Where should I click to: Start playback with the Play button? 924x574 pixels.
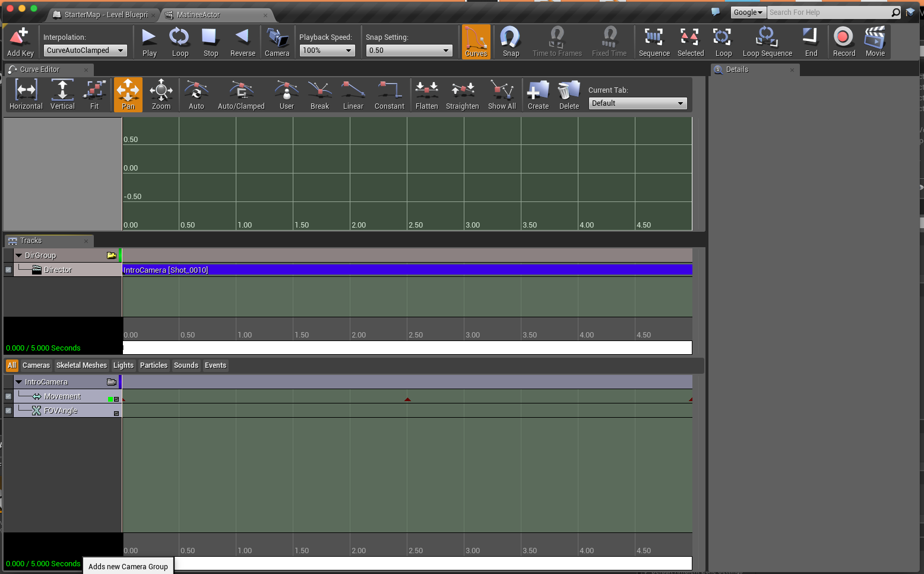[149, 42]
